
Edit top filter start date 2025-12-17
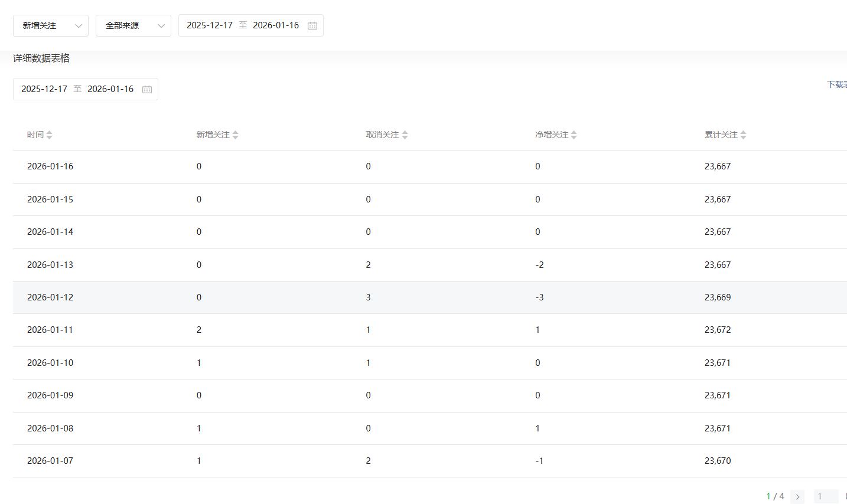pos(210,25)
